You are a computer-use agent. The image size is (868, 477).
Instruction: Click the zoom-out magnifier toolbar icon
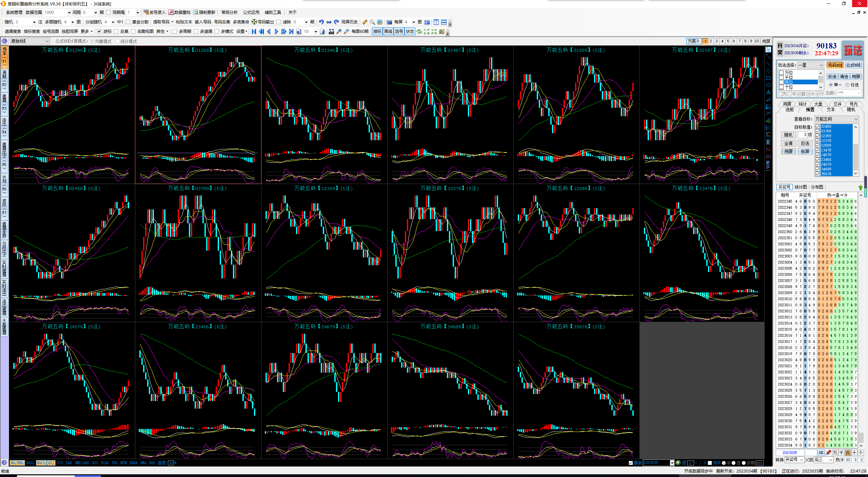pyautogui.click(x=346, y=31)
